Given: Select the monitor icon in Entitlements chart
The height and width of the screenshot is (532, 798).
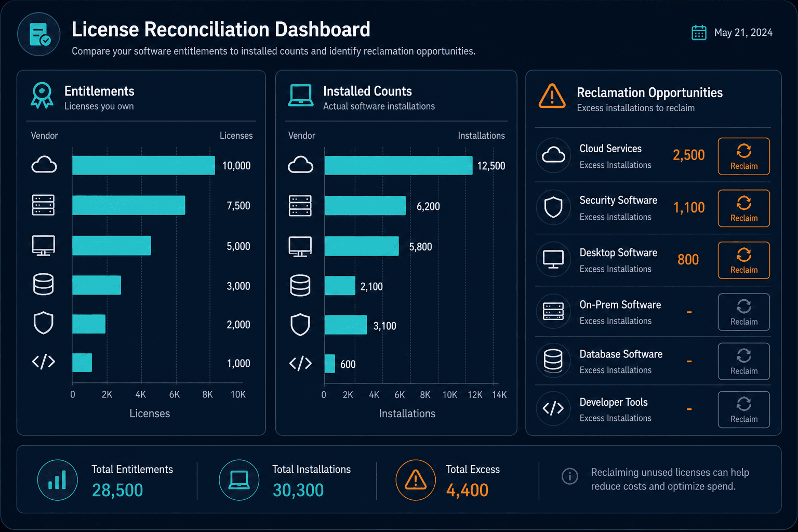Looking at the screenshot, I should (43, 245).
